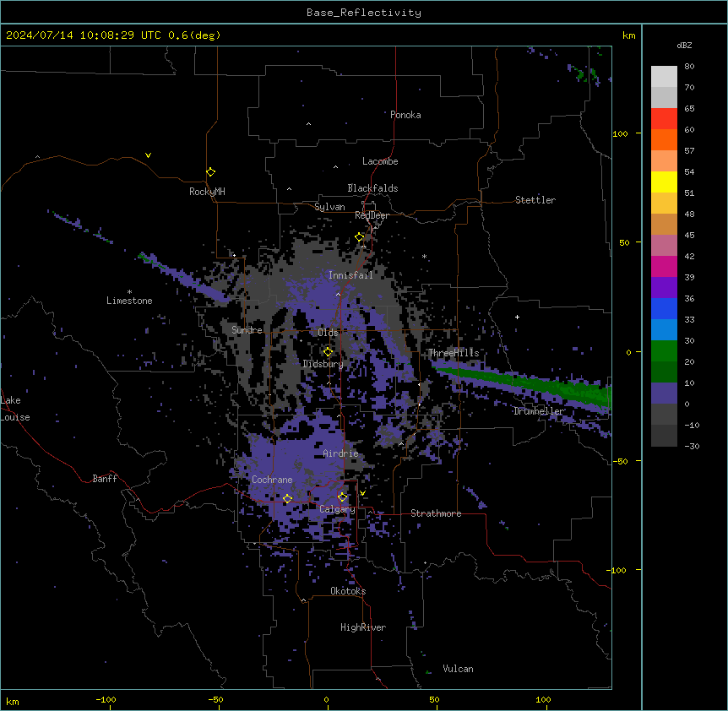Select the bright green 30-20 dBZ legend color

click(664, 351)
